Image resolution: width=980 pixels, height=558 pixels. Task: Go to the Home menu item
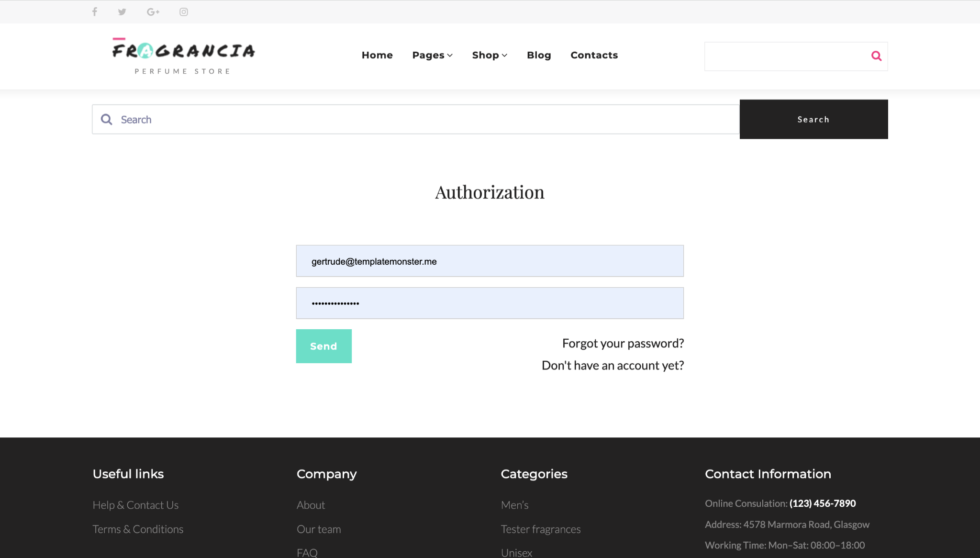(377, 56)
